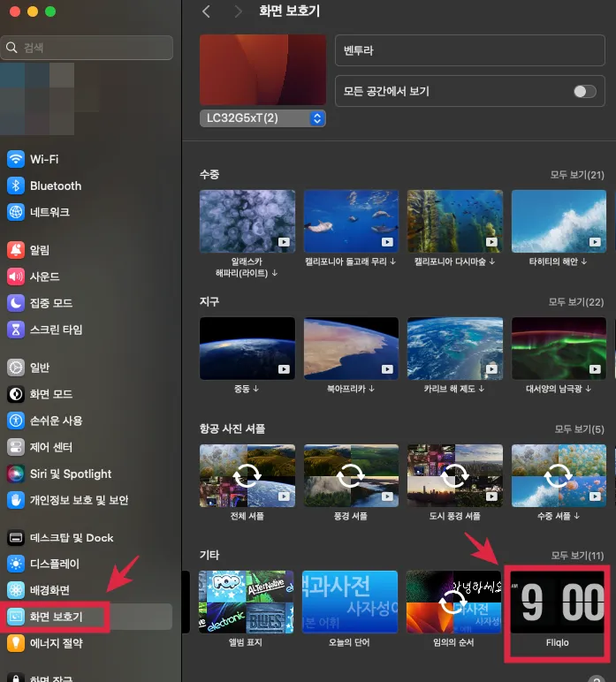The image size is (616, 682).
Task: Select 대서양의 남극광 screensaver
Action: click(x=559, y=348)
